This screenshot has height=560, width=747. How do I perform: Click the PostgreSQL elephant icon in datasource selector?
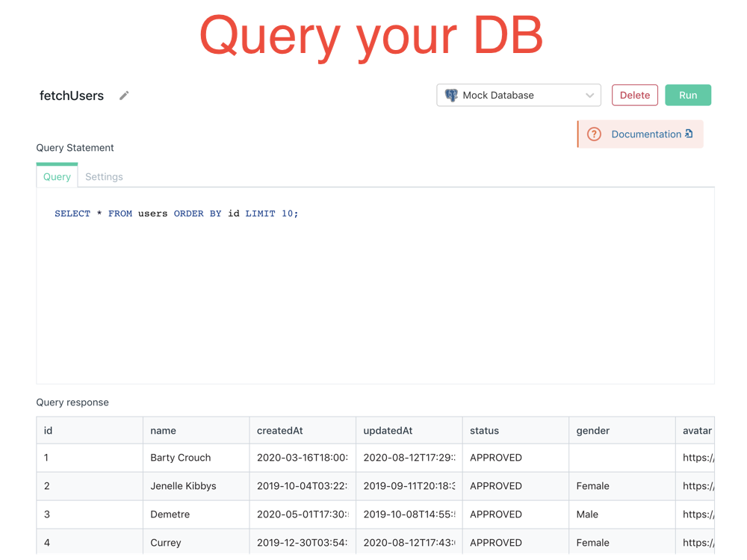coord(451,96)
